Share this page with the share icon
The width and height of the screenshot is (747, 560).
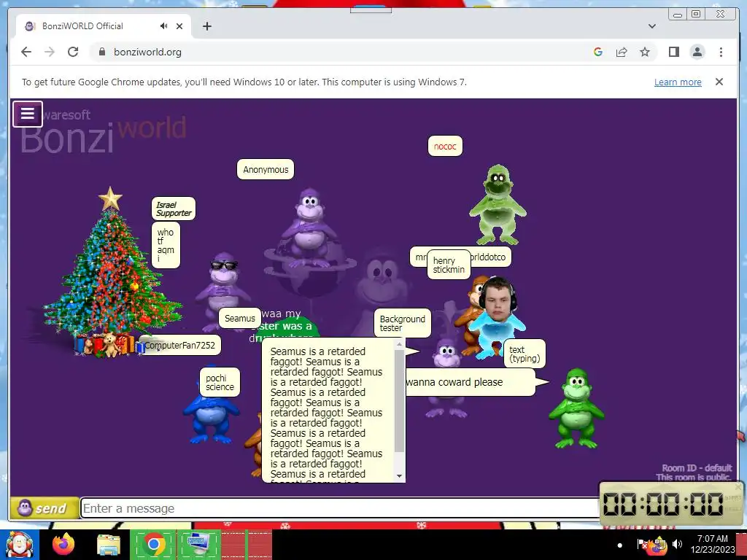pos(622,52)
